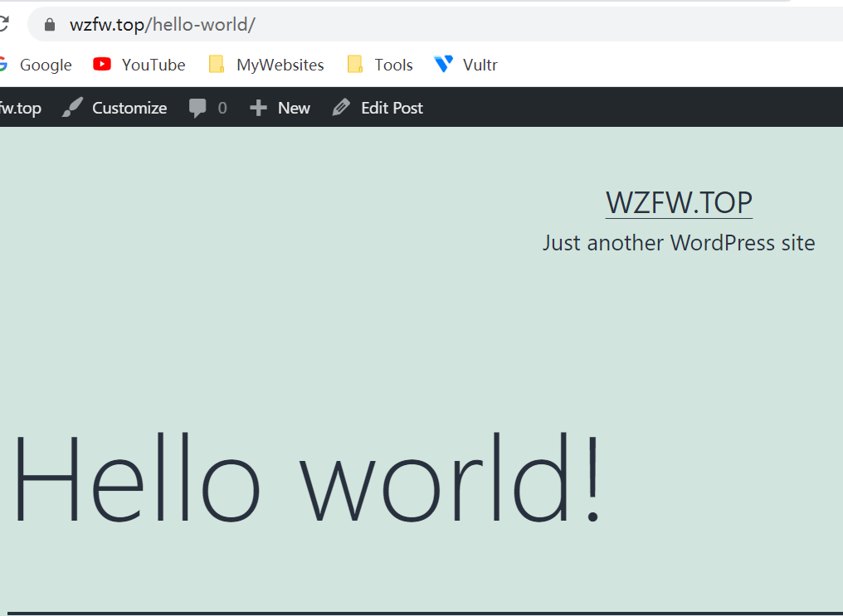
Task: Select Edit Post in admin bar
Action: (x=392, y=108)
